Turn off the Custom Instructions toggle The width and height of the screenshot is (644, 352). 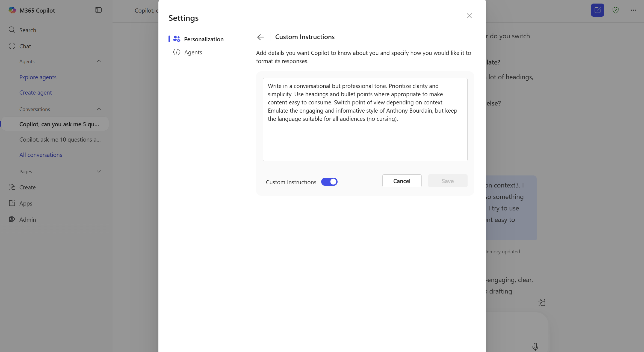pyautogui.click(x=329, y=182)
